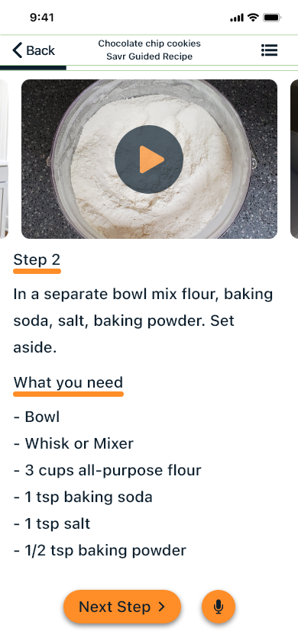Select the Step 2 heading
298x644 pixels.
tap(37, 259)
